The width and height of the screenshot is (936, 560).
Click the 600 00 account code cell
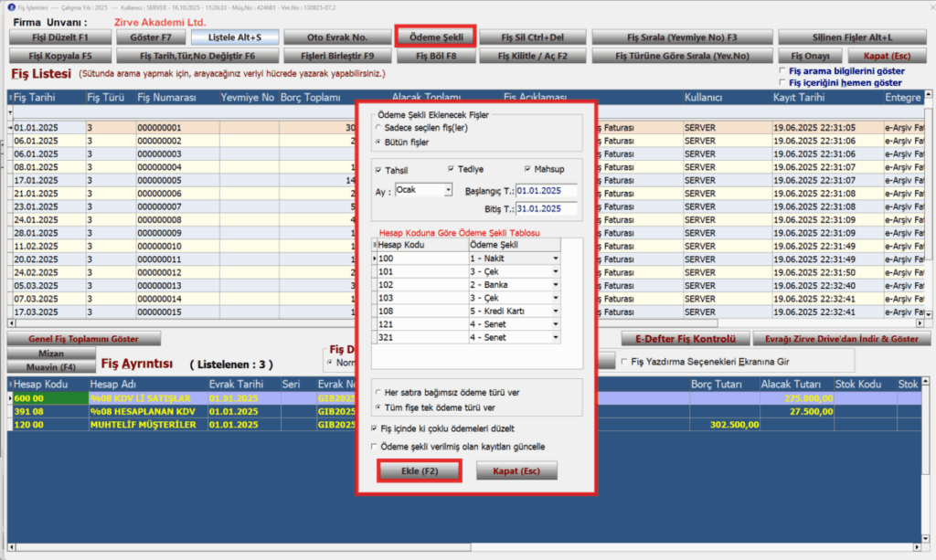point(49,398)
